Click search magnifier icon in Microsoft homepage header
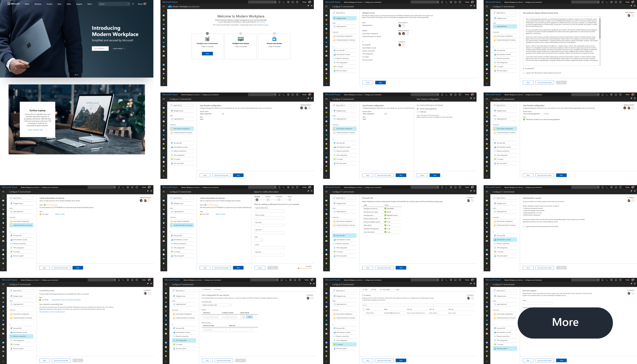 (x=128, y=4)
